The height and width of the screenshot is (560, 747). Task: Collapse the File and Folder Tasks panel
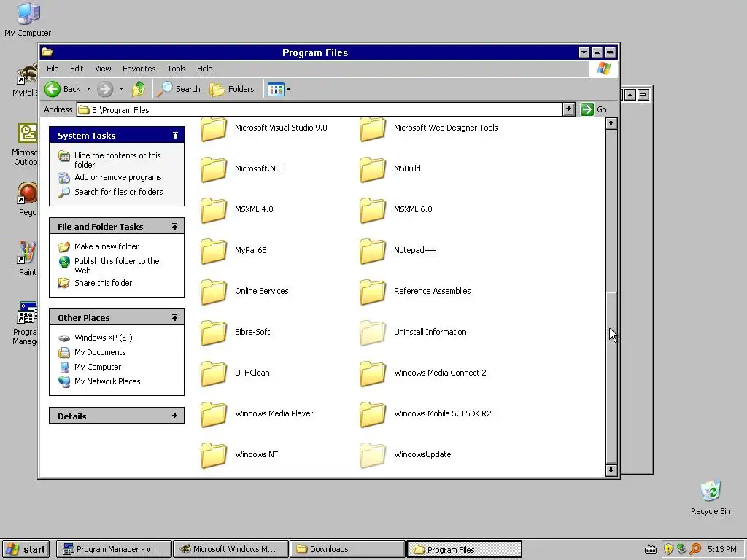click(175, 227)
